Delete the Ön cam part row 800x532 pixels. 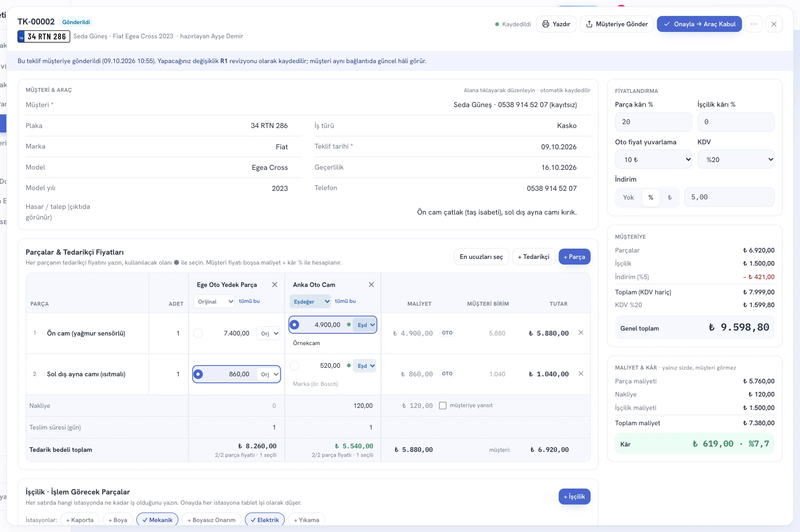[581, 333]
